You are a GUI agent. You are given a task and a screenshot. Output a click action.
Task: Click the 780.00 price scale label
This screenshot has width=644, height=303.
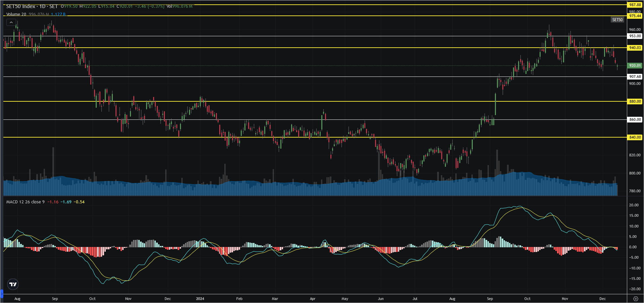(635, 191)
